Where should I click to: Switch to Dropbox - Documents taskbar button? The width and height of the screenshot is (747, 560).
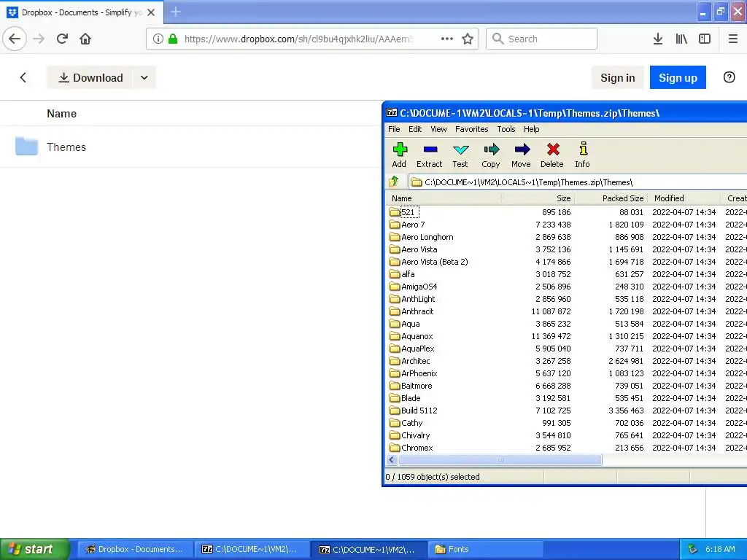134,549
